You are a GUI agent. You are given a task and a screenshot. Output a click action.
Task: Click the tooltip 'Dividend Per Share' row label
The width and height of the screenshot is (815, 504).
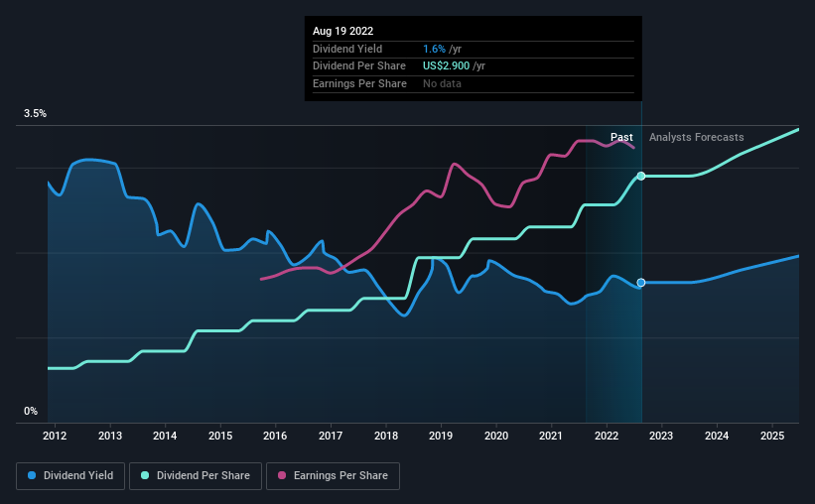tap(359, 66)
